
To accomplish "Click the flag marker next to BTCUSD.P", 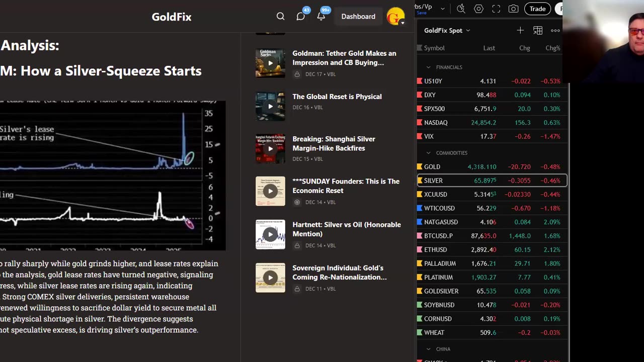I will (420, 236).
